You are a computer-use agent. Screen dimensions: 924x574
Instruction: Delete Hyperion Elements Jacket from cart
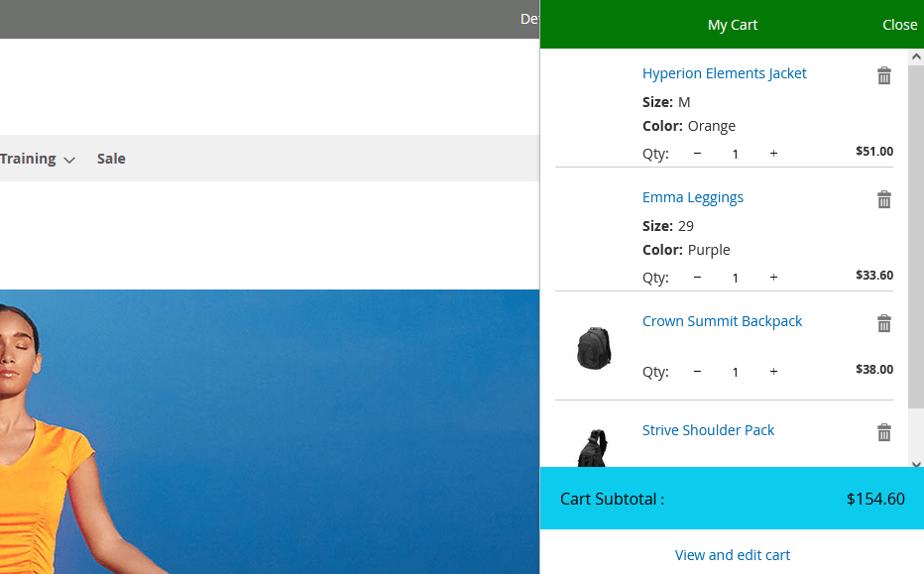click(884, 76)
